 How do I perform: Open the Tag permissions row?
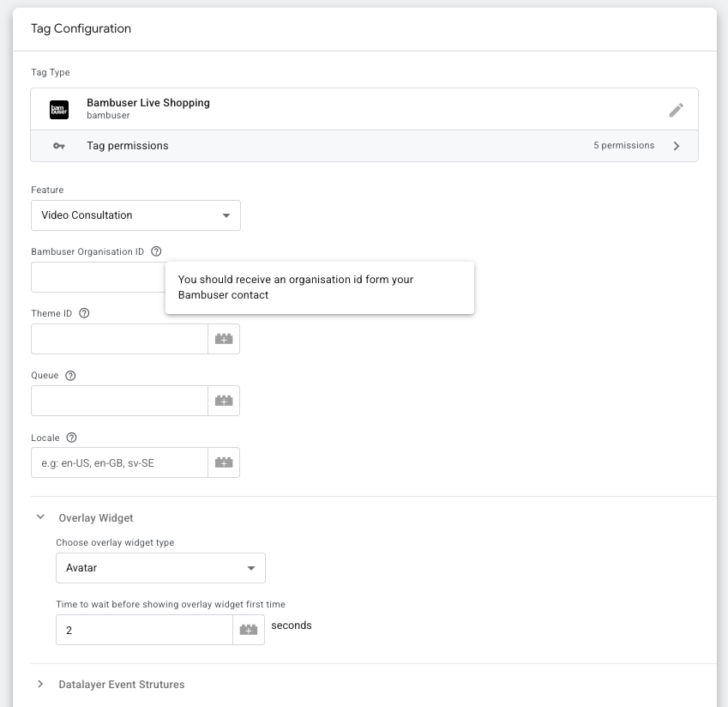[x=364, y=146]
